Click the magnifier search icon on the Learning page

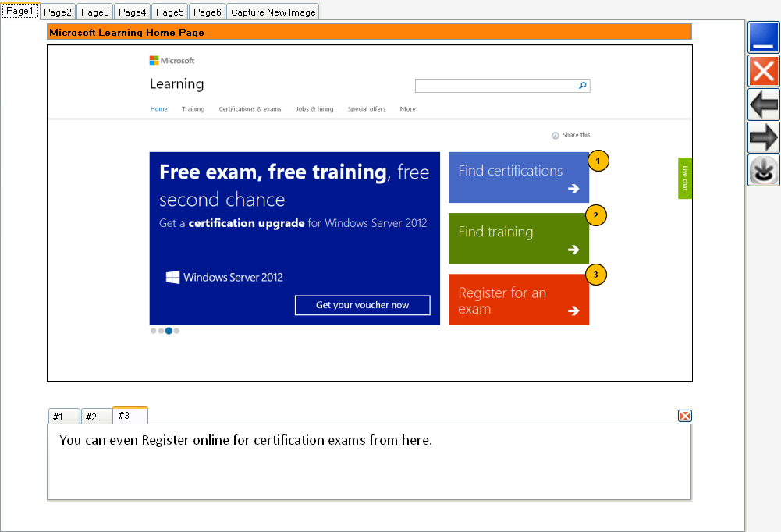(582, 86)
